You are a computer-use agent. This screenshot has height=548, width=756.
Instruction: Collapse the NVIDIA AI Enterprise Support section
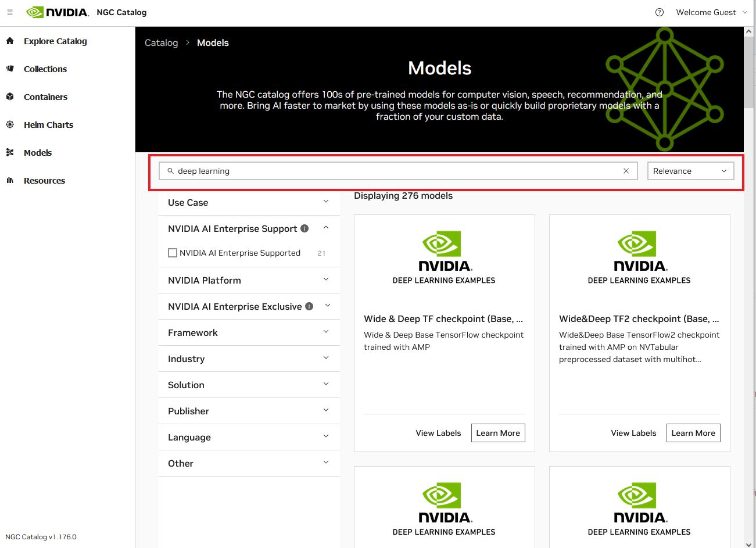point(326,228)
